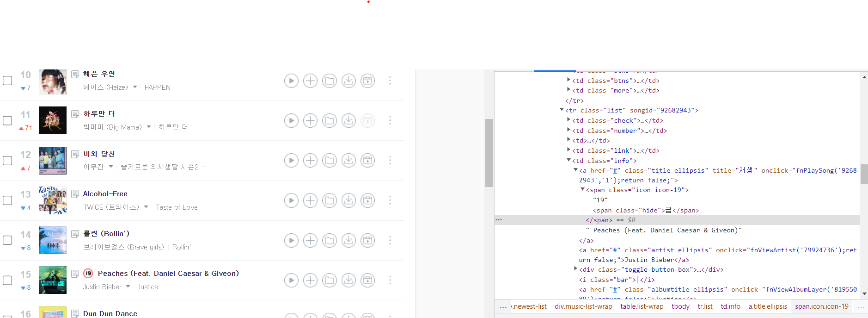Select td.info in the DevTools breadcrumb
The width and height of the screenshot is (868, 318).
[730, 306]
